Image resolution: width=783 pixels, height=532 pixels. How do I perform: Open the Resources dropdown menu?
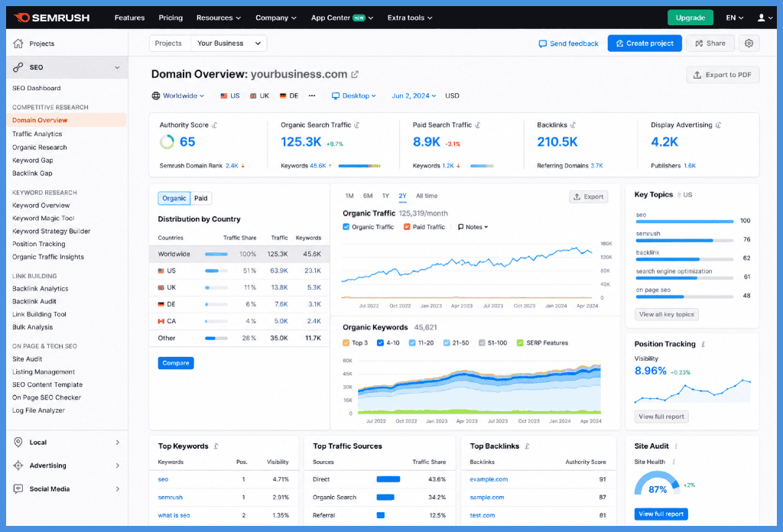tap(218, 18)
